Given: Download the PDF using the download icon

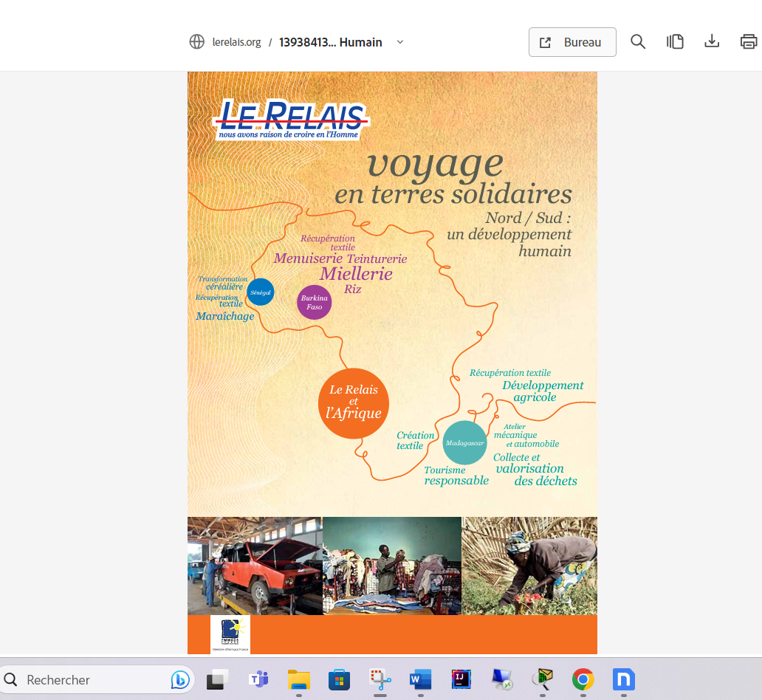Looking at the screenshot, I should 712,41.
